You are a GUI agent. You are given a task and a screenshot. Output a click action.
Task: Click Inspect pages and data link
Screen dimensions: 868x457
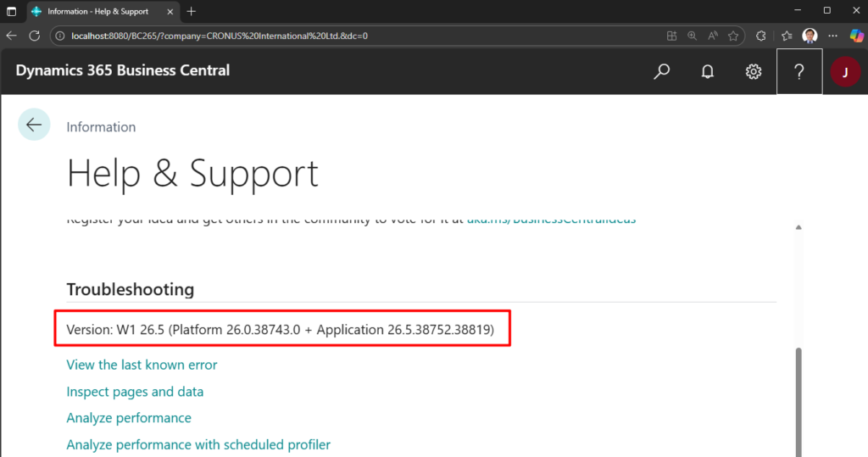(135, 392)
